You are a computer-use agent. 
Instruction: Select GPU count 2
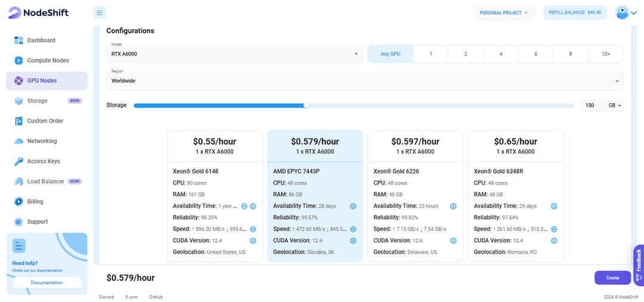466,54
